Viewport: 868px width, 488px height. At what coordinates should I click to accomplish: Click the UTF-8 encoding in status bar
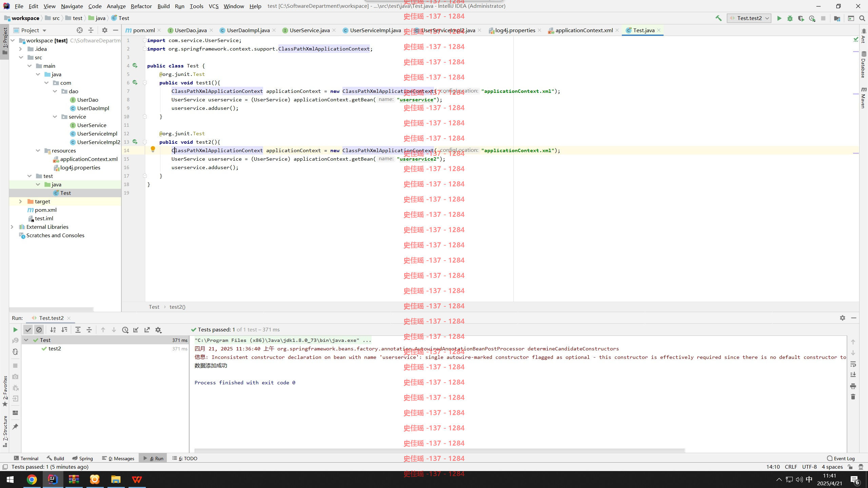(809, 467)
